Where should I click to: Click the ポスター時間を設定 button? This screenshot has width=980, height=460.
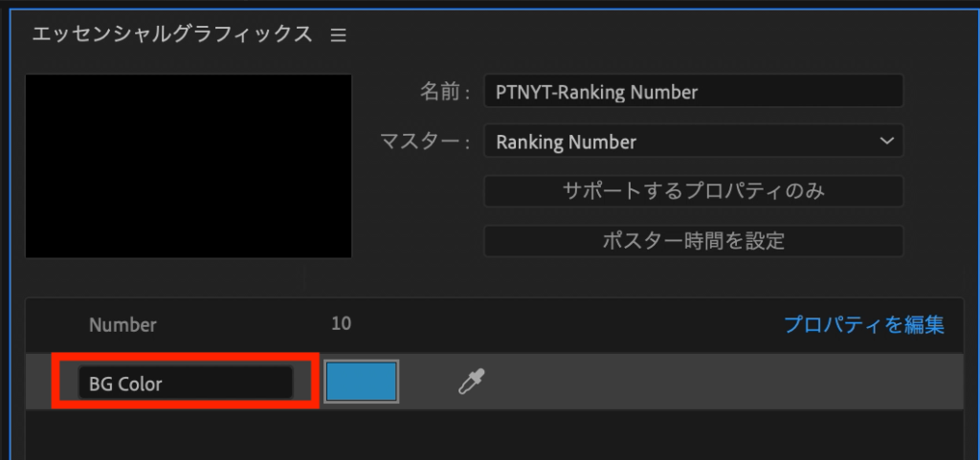[x=694, y=241]
